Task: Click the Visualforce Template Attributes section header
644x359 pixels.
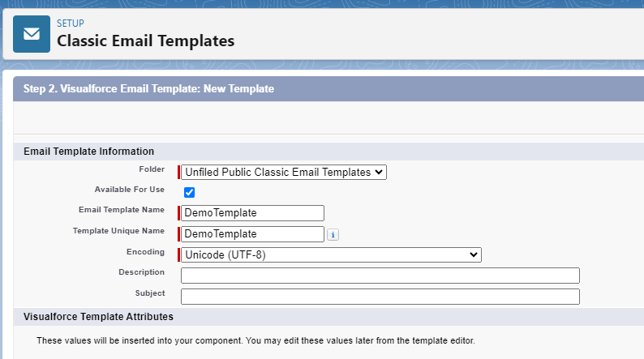Action: click(x=98, y=317)
